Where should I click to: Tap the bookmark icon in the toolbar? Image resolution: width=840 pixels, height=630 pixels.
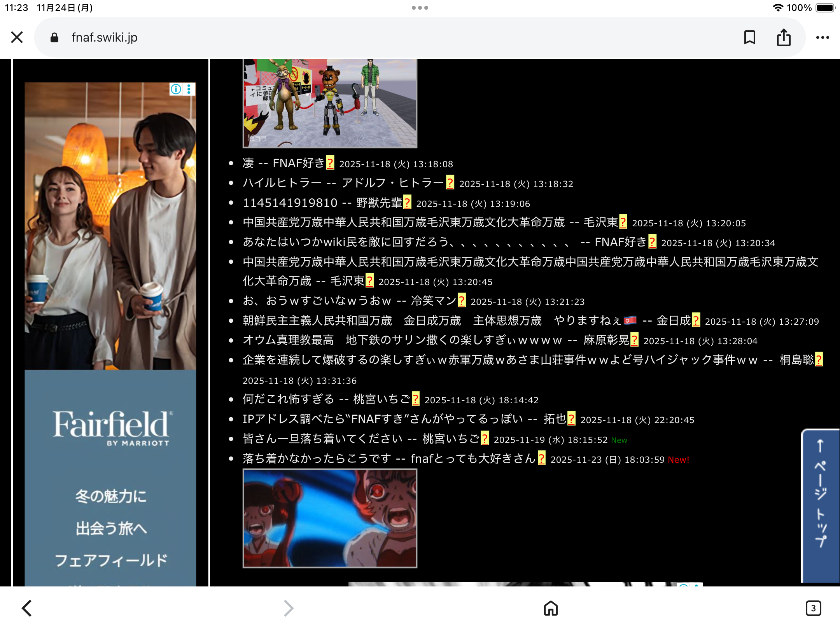(749, 37)
